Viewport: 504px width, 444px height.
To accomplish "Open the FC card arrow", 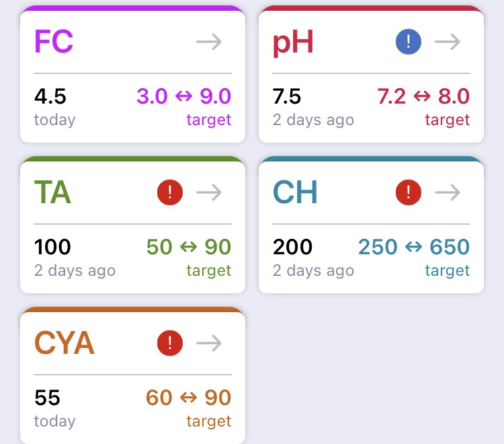I will pos(209,42).
